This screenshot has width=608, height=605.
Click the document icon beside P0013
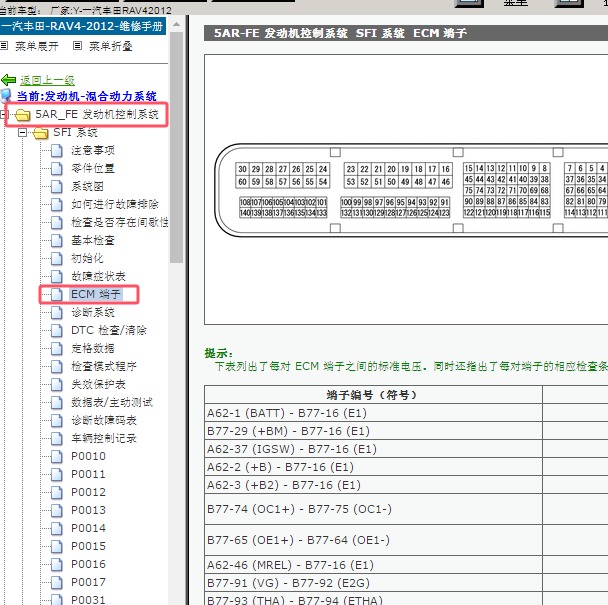point(57,510)
